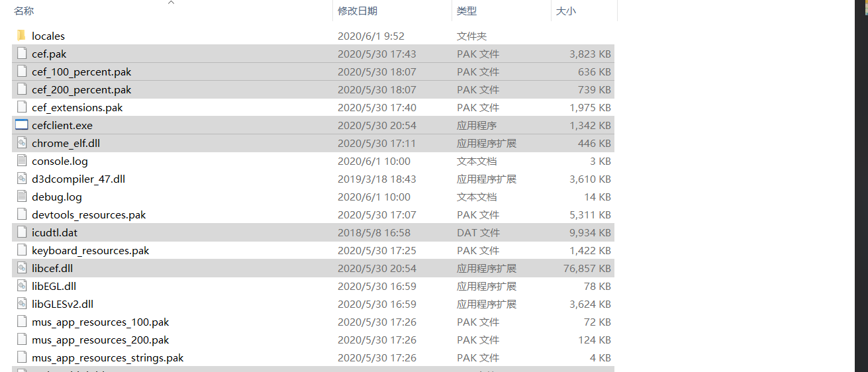Select the cef.pak file icon

(x=21, y=54)
